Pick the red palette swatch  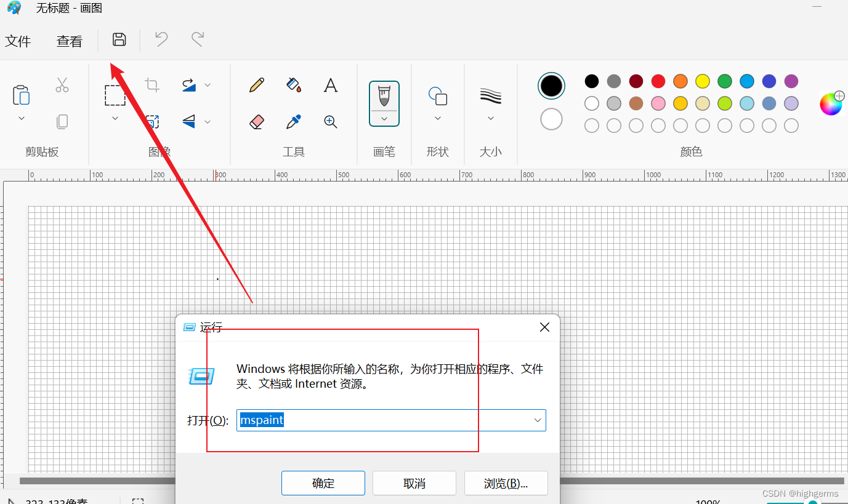pyautogui.click(x=658, y=81)
